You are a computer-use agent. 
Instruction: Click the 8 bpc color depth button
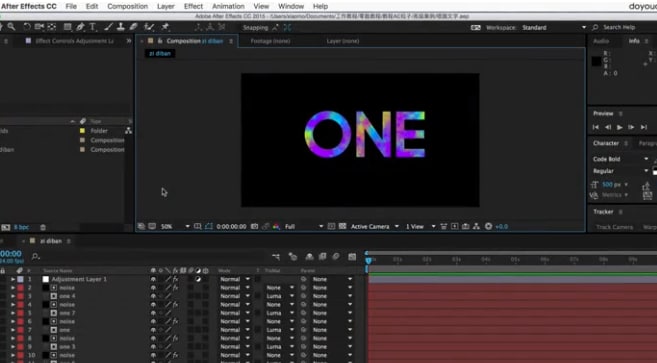[21, 227]
